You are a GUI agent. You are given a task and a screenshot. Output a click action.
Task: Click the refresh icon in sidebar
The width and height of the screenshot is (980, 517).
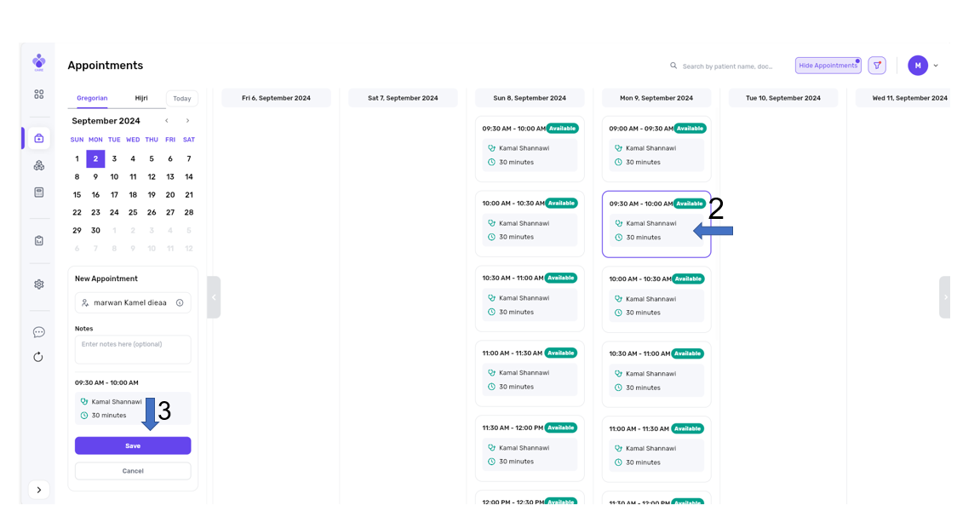point(38,357)
